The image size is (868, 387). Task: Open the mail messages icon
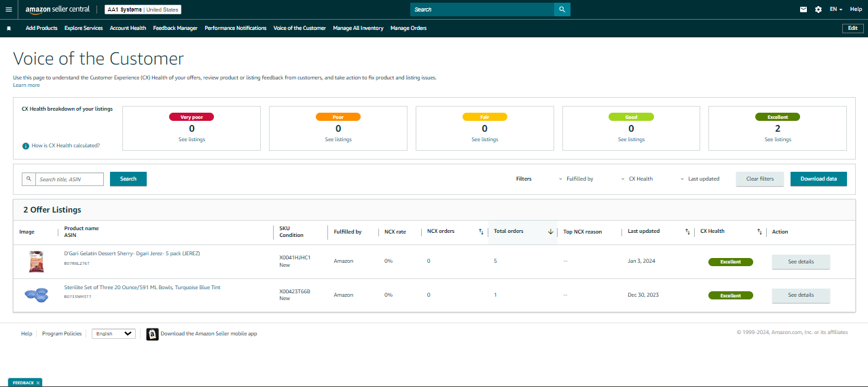pyautogui.click(x=803, y=10)
